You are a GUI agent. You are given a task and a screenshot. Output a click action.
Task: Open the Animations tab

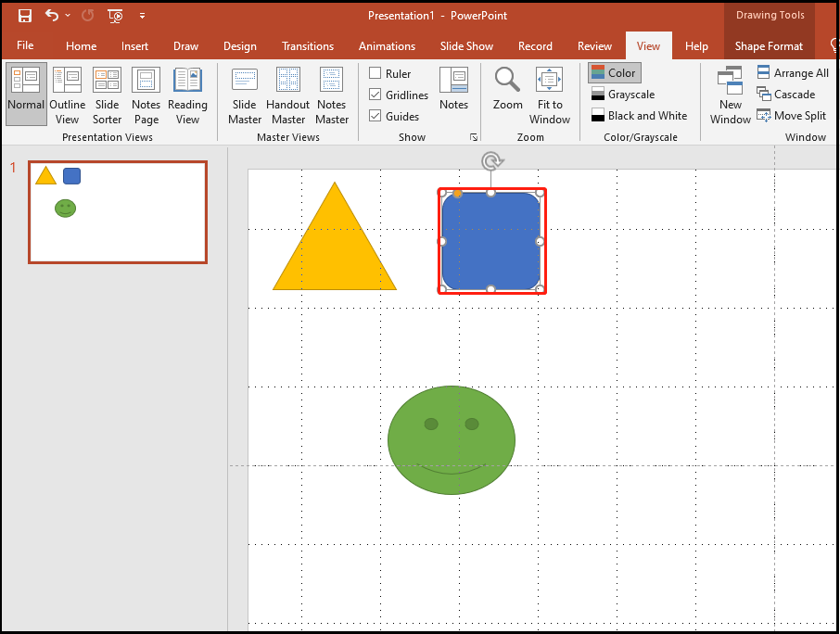[387, 46]
